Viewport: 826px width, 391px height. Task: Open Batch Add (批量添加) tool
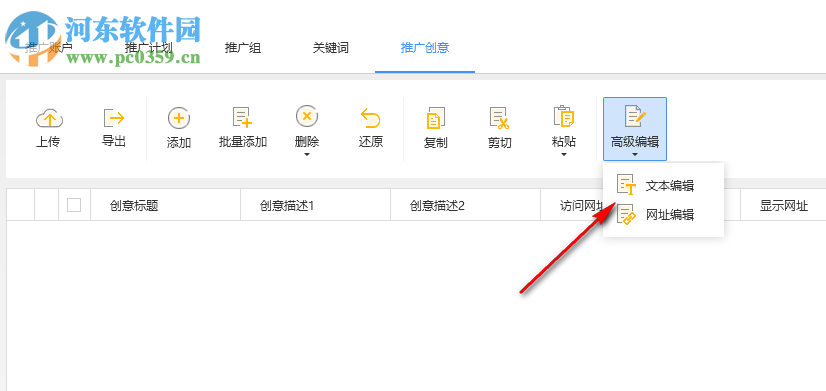pyautogui.click(x=243, y=128)
